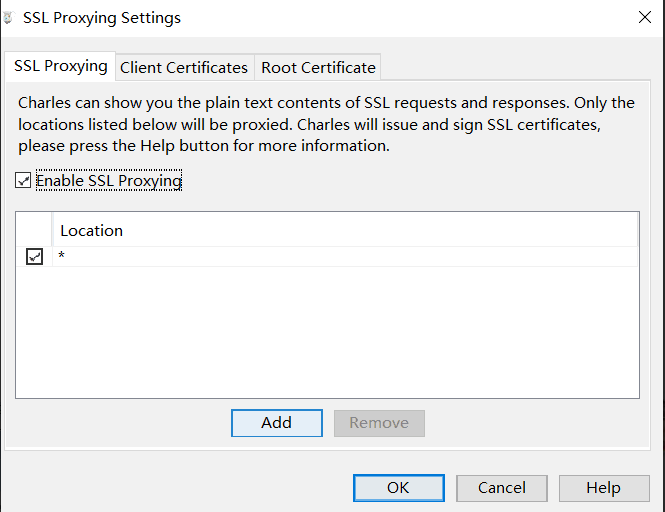
Task: Open the Root Certificate tab
Action: pyautogui.click(x=318, y=68)
